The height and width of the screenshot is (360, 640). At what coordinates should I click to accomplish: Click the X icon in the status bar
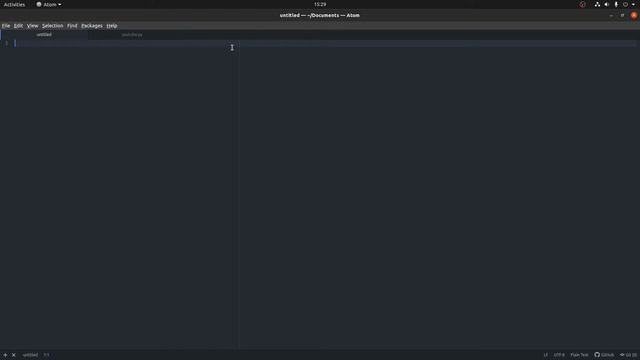tap(13, 355)
